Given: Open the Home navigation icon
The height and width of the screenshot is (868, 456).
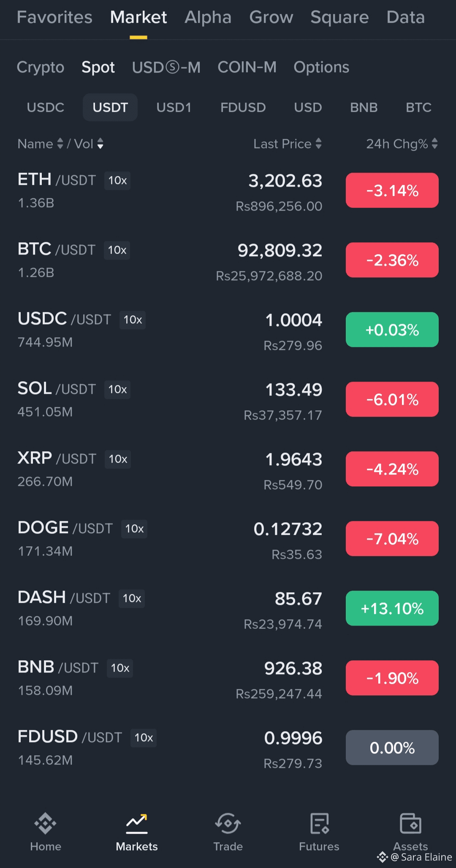Looking at the screenshot, I should click(x=45, y=823).
